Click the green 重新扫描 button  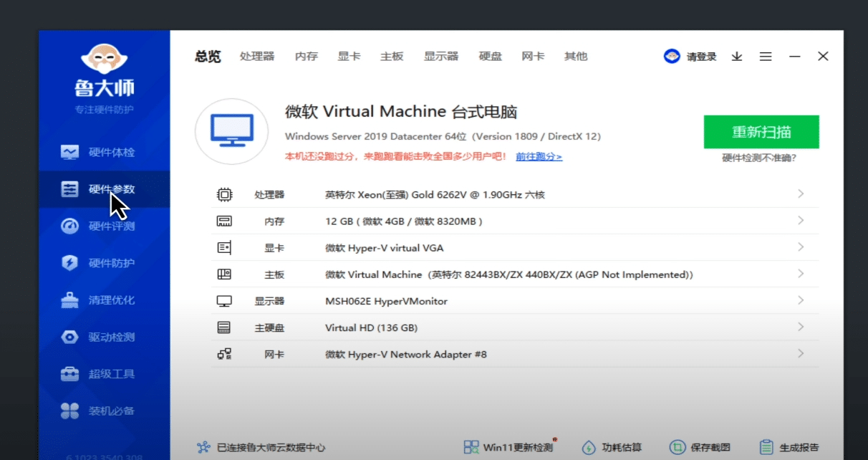pos(761,132)
